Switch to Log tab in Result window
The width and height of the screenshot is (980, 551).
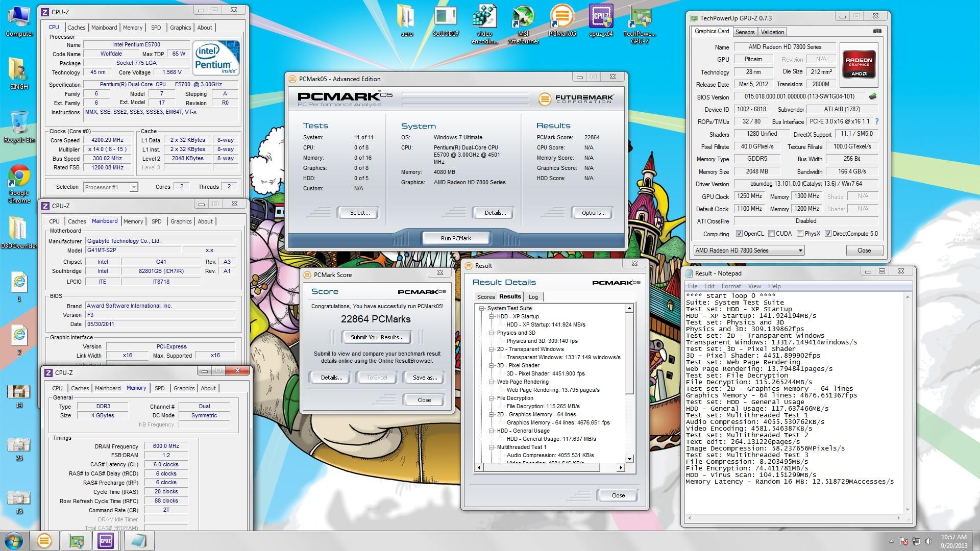(533, 297)
